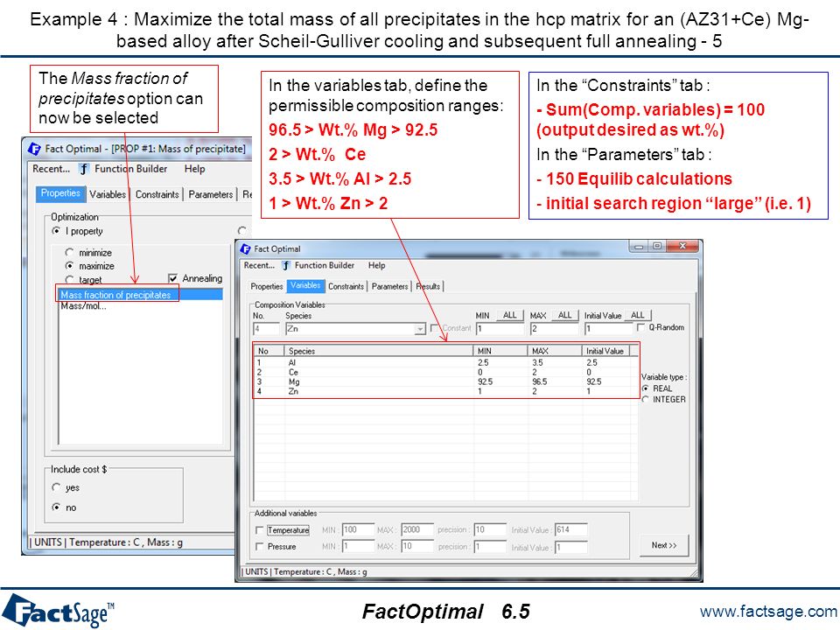The height and width of the screenshot is (630, 840).
Task: Open Results tab in front window
Action: coord(428,287)
